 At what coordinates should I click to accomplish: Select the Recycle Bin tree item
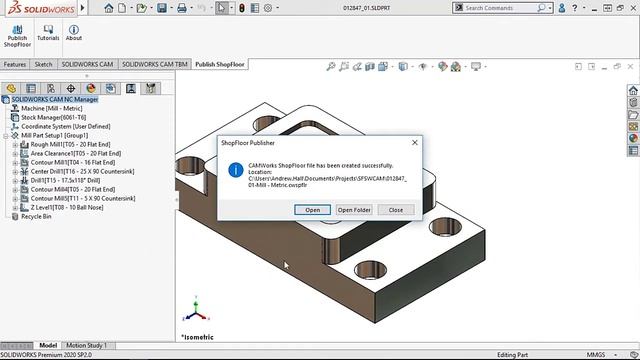[x=36, y=216]
